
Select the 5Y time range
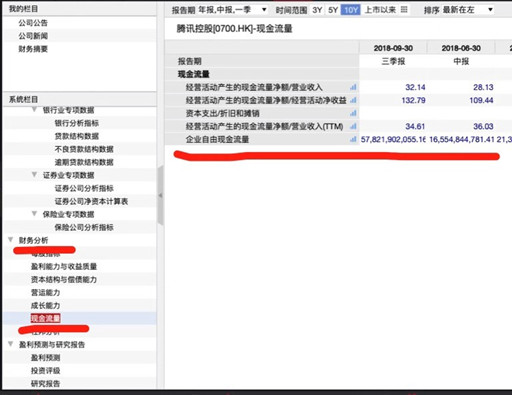click(333, 10)
